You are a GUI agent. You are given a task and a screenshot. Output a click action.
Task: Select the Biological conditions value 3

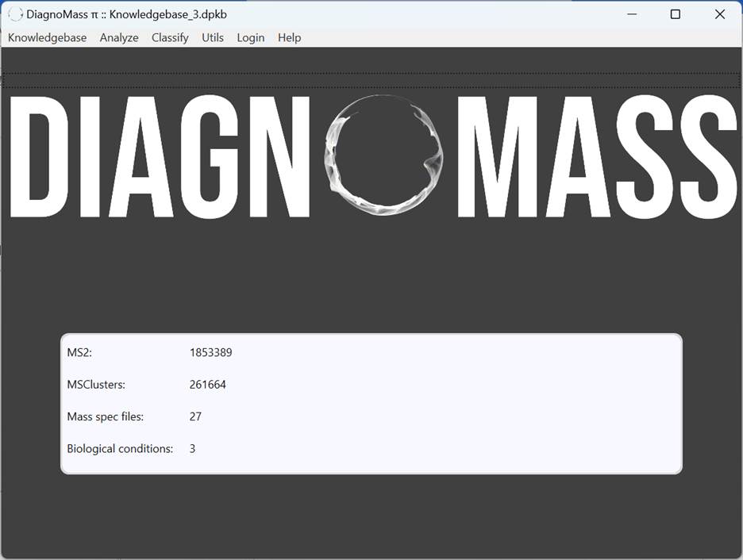pyautogui.click(x=192, y=449)
